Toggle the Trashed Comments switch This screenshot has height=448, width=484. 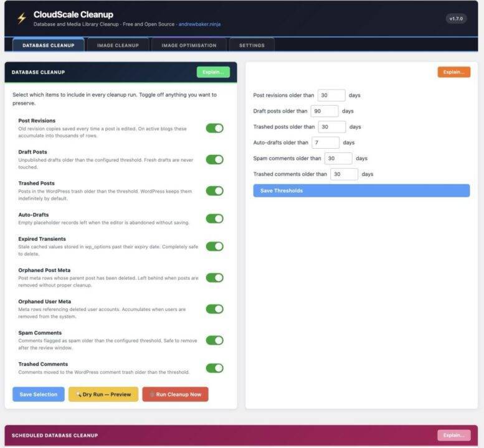point(214,368)
